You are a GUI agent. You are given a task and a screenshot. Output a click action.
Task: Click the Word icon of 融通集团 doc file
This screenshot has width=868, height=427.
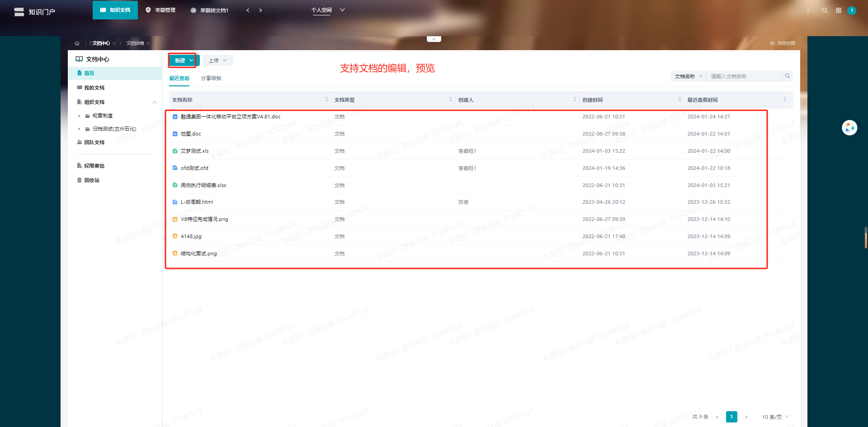[x=175, y=117]
